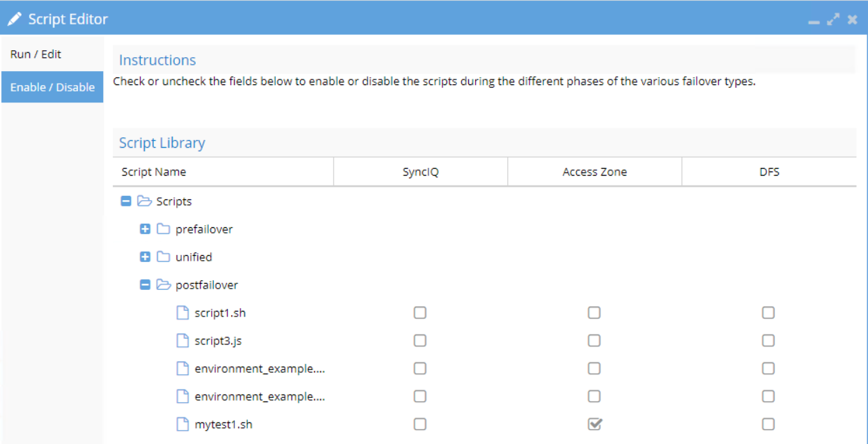Select the mytest1.sh script name
Viewport: 868px width, 444px height.
[x=224, y=424]
